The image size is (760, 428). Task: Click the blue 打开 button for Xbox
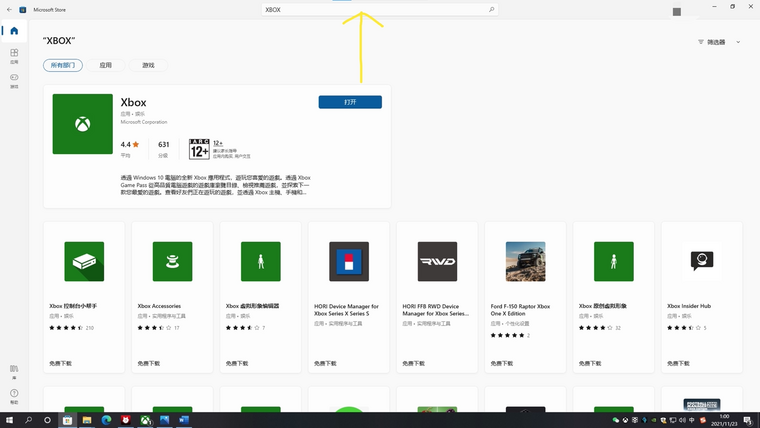350,102
